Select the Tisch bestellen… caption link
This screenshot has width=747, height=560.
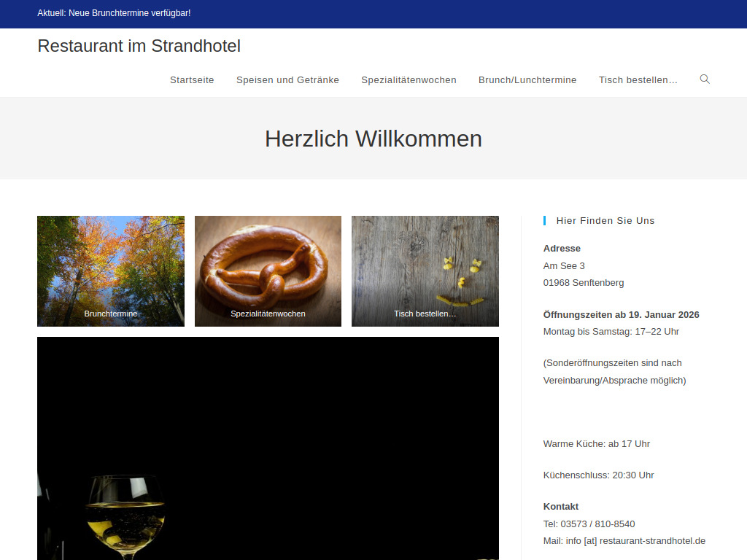point(425,314)
